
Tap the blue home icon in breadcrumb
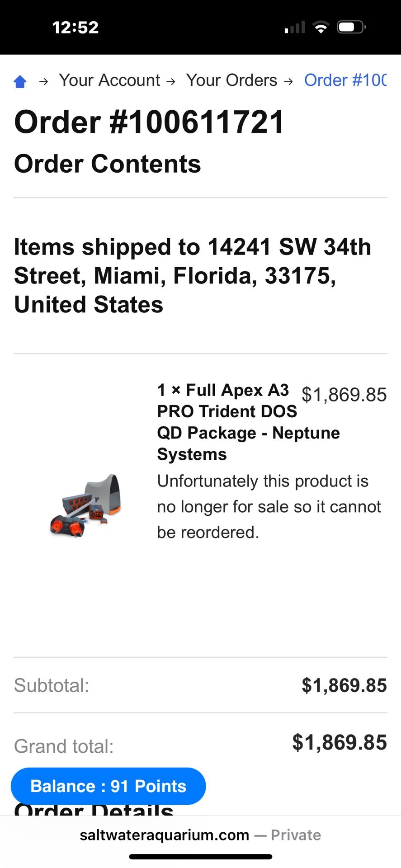tap(20, 81)
